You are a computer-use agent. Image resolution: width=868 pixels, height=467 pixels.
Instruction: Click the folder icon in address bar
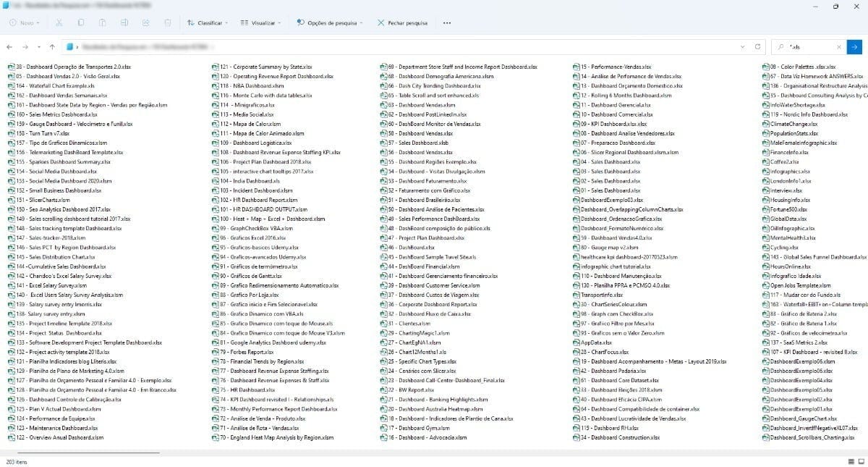pyautogui.click(x=70, y=46)
